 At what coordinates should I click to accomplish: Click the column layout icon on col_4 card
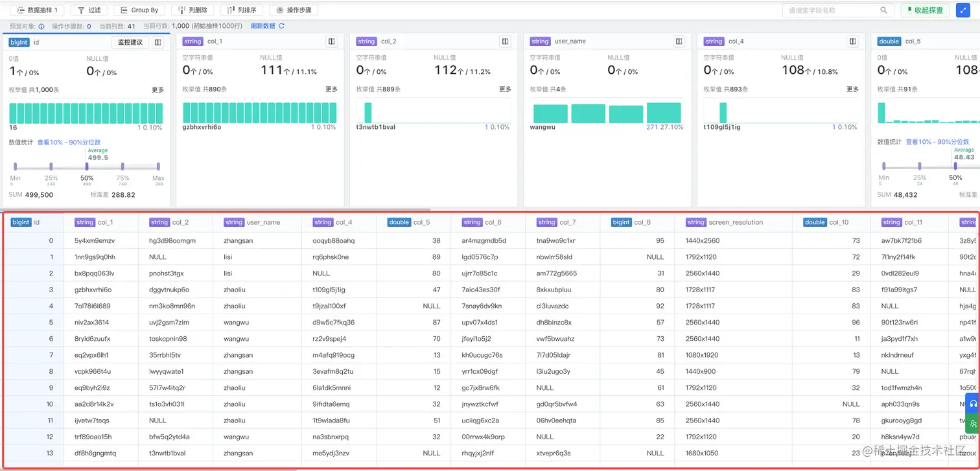[852, 41]
